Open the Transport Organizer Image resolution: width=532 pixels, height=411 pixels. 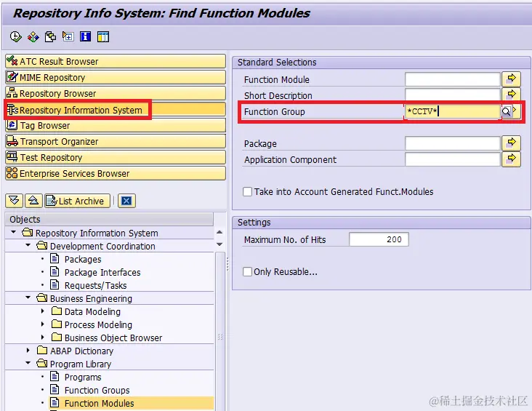116,141
